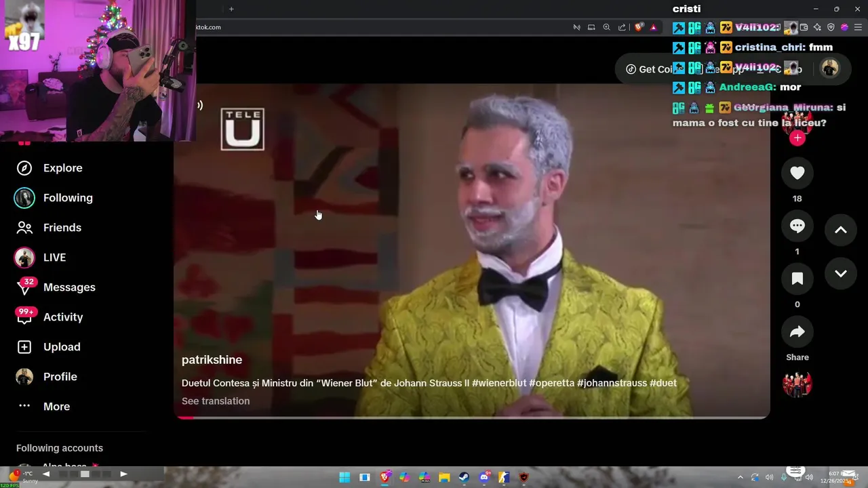The height and width of the screenshot is (488, 868).
Task: Click the Brave Shields lion icon
Action: (639, 27)
